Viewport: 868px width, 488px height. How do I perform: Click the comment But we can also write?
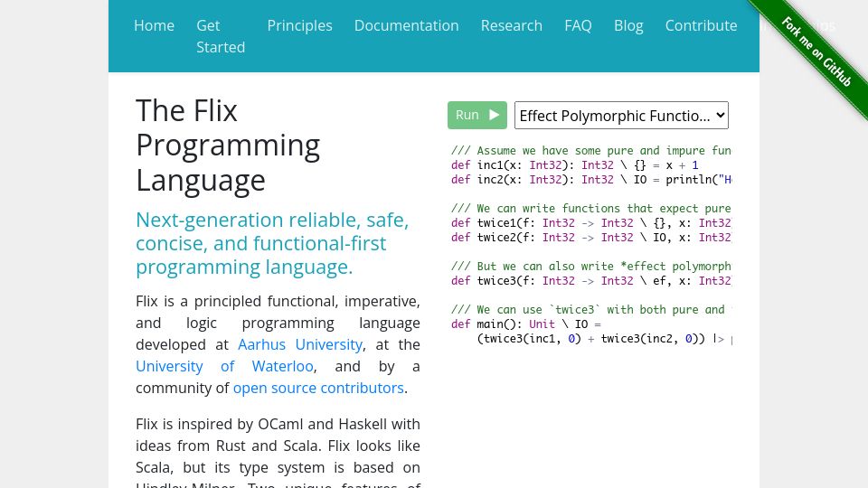point(591,266)
